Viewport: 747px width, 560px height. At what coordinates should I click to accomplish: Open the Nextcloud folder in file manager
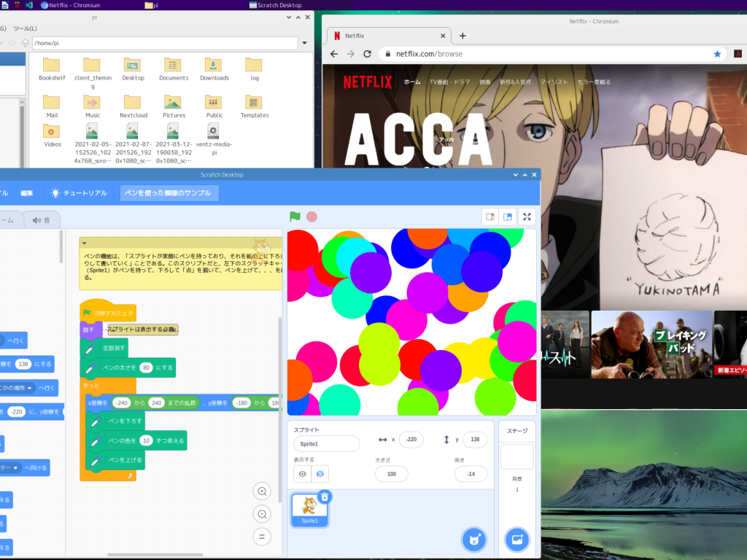tap(133, 106)
